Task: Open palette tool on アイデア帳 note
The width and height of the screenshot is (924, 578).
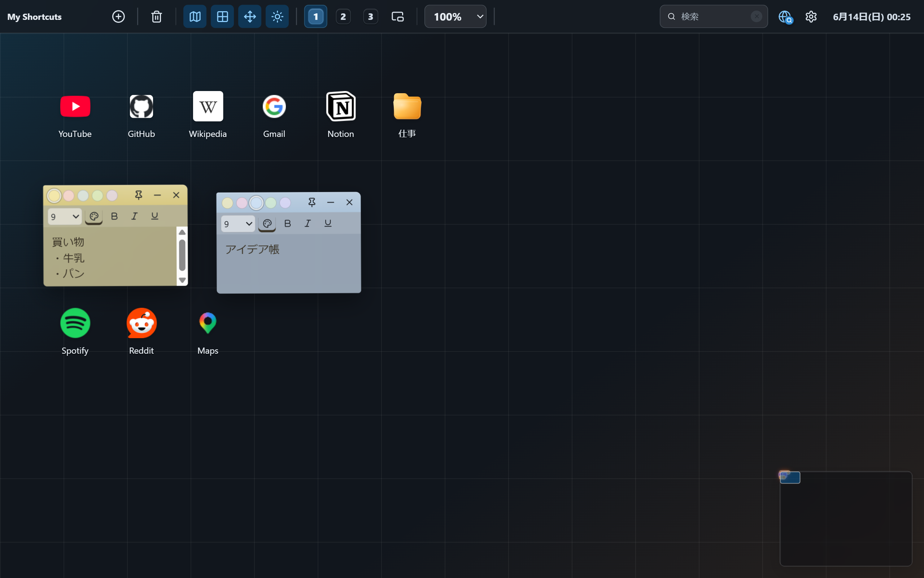Action: point(267,224)
